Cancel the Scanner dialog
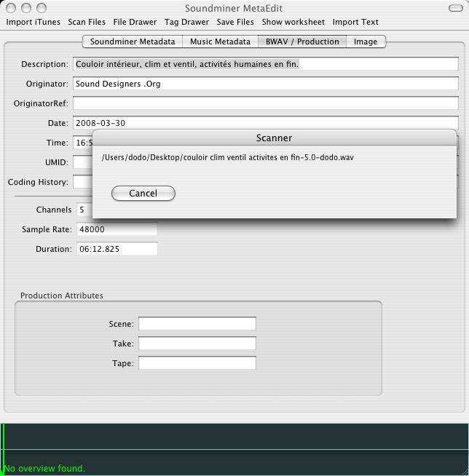Image resolution: width=469 pixels, height=476 pixels. [143, 193]
